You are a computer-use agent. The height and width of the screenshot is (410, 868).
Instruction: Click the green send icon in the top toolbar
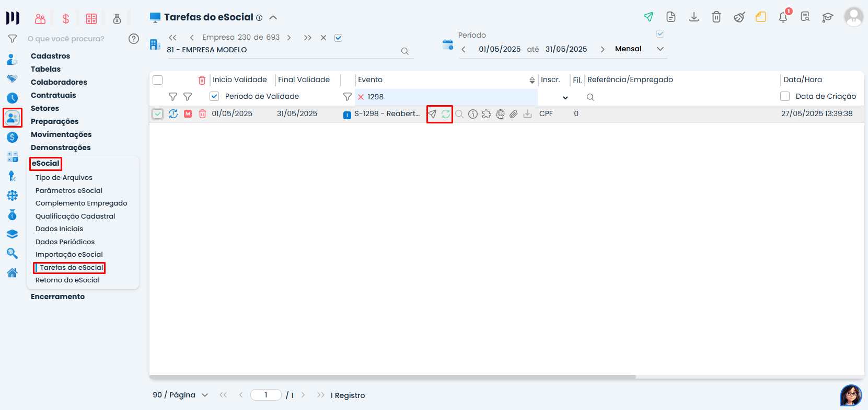pyautogui.click(x=649, y=17)
